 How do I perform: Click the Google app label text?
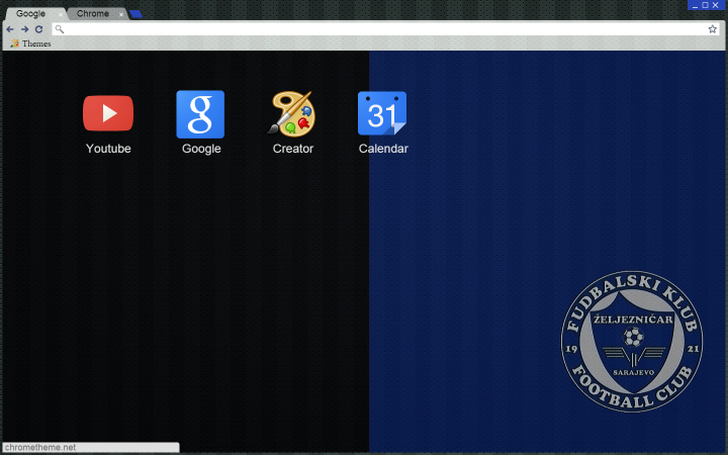click(202, 149)
